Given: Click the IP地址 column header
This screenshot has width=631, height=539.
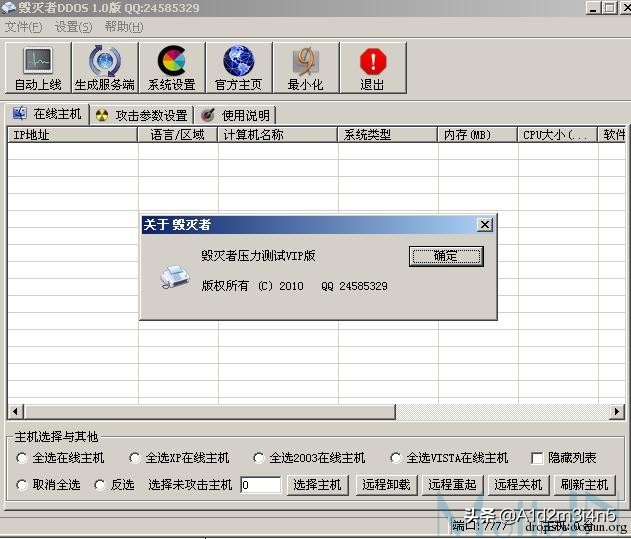Looking at the screenshot, I should pos(72,135).
